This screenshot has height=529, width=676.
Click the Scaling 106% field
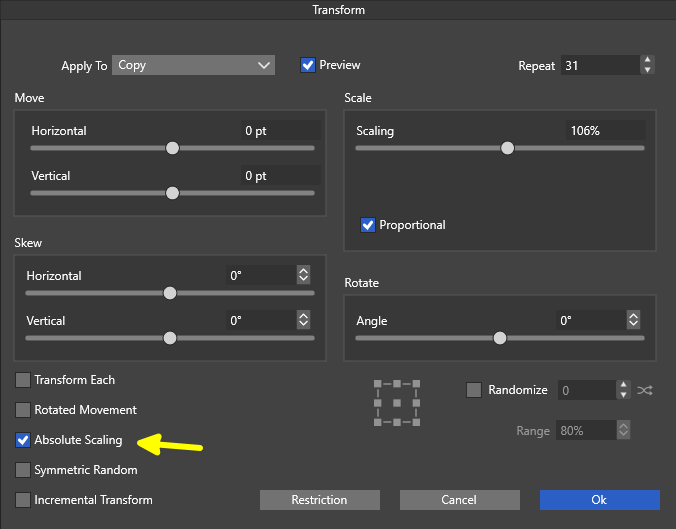tap(606, 130)
